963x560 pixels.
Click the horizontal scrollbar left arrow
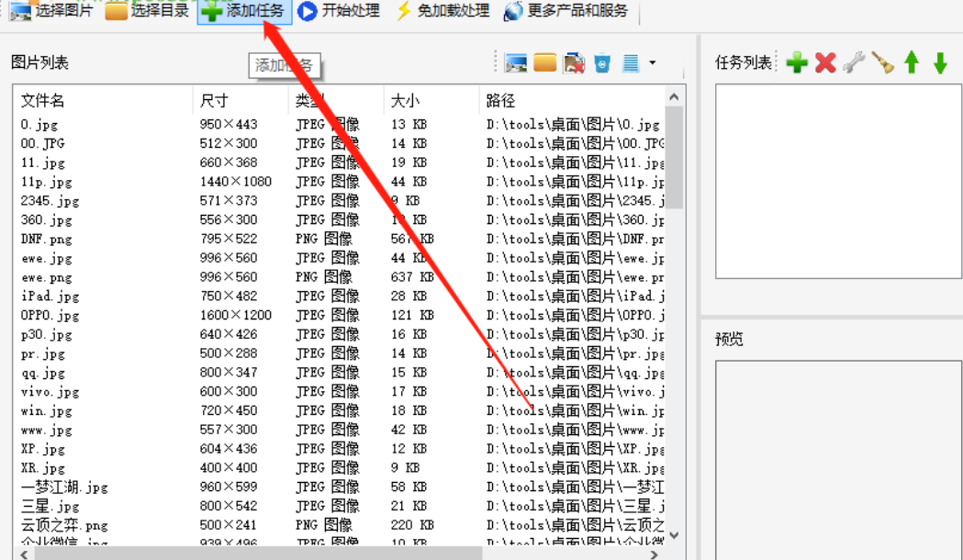[x=23, y=554]
